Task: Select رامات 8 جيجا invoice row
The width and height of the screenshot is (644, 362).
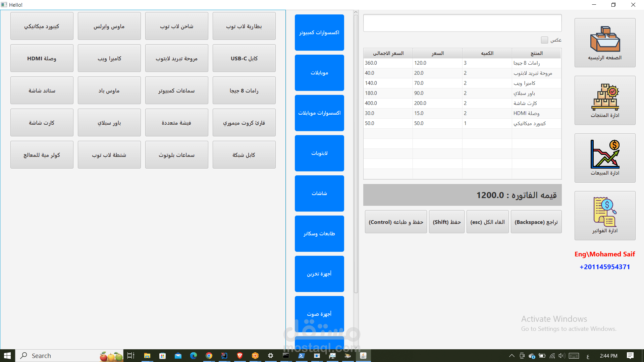Action: click(x=462, y=63)
